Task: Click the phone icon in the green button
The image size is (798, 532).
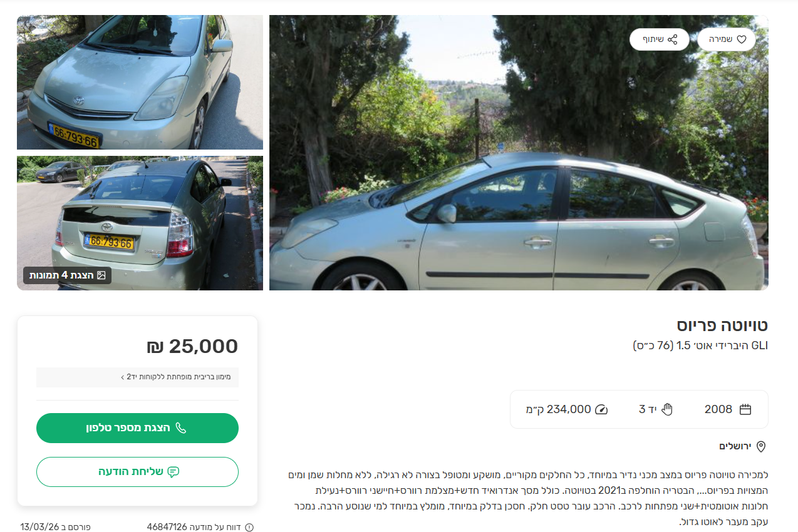Action: (x=182, y=427)
